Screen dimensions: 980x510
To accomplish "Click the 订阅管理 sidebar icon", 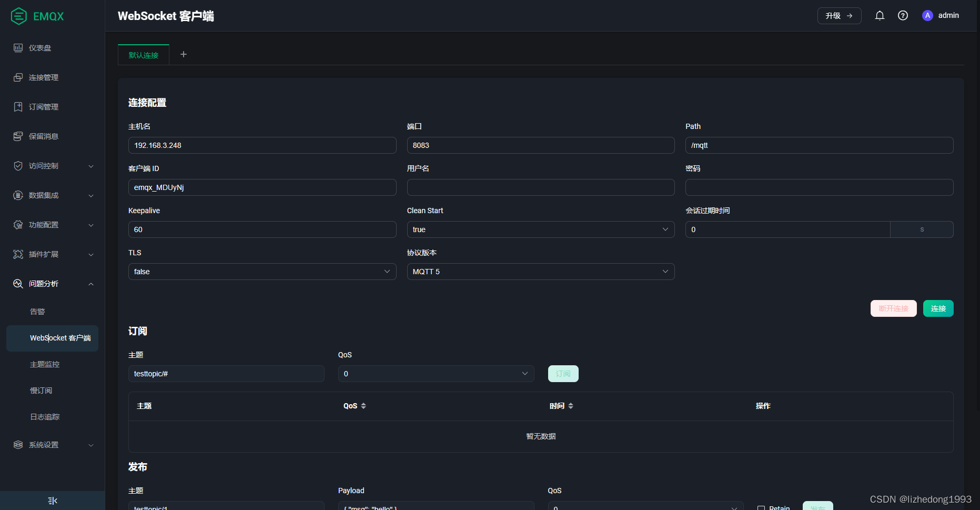I will tap(18, 107).
